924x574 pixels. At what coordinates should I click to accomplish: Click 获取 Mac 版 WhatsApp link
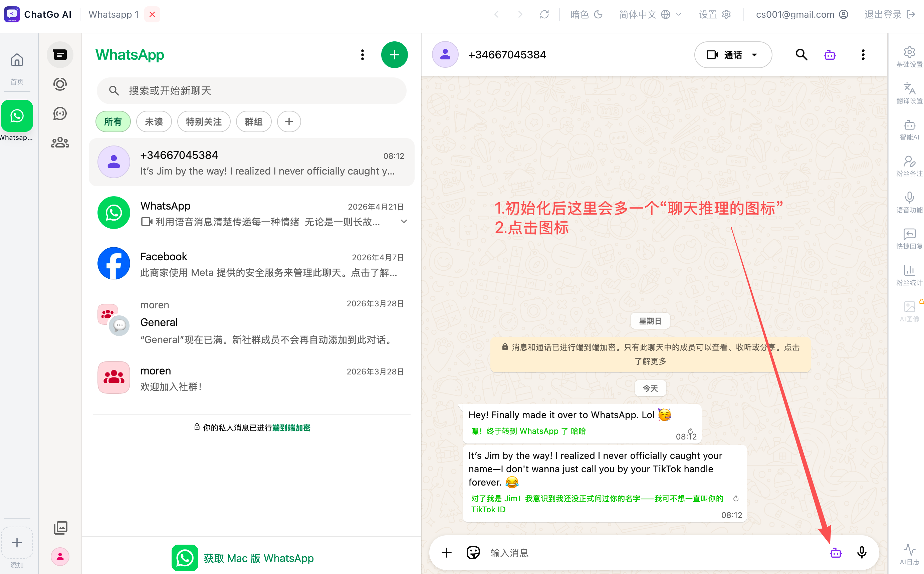point(243,558)
